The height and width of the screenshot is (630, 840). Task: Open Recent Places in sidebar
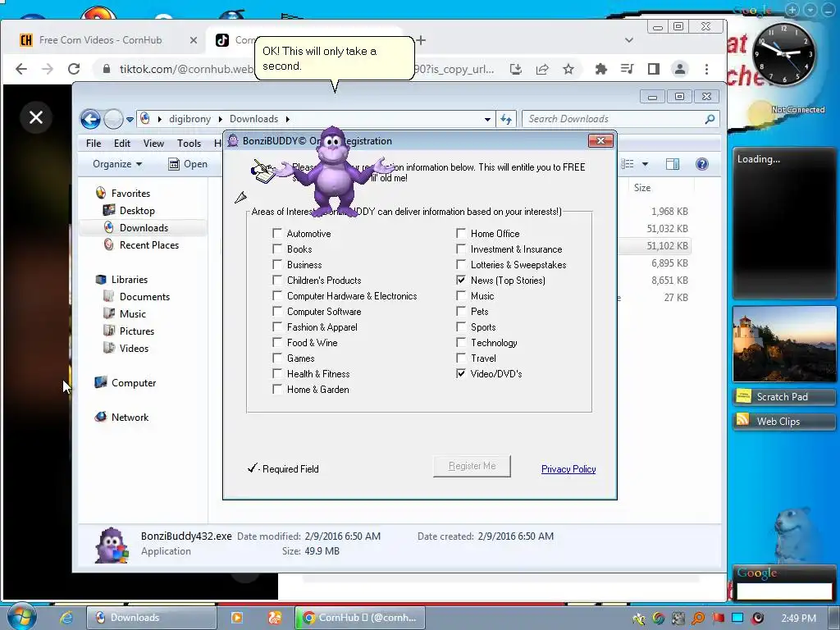(149, 244)
